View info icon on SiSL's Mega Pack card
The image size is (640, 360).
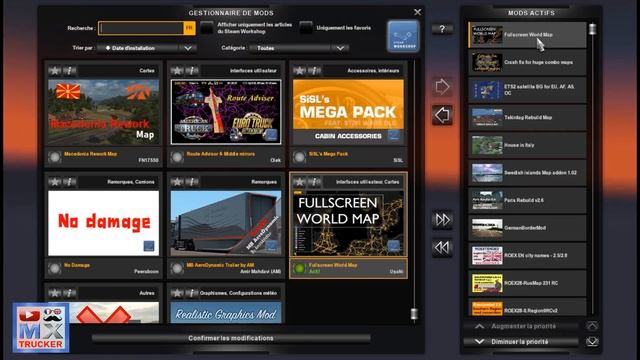point(315,71)
